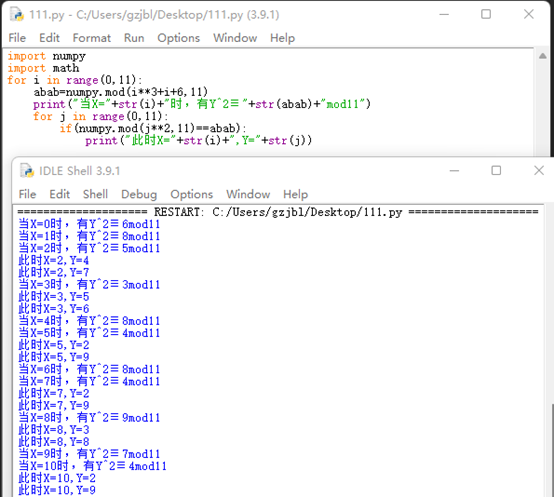This screenshot has width=554, height=497.
Task: Open File menu in IDLE Shell window
Action: tap(27, 194)
